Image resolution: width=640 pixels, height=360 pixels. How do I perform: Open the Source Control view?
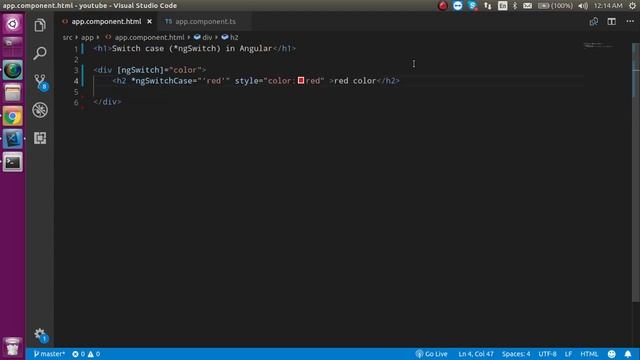(40, 81)
